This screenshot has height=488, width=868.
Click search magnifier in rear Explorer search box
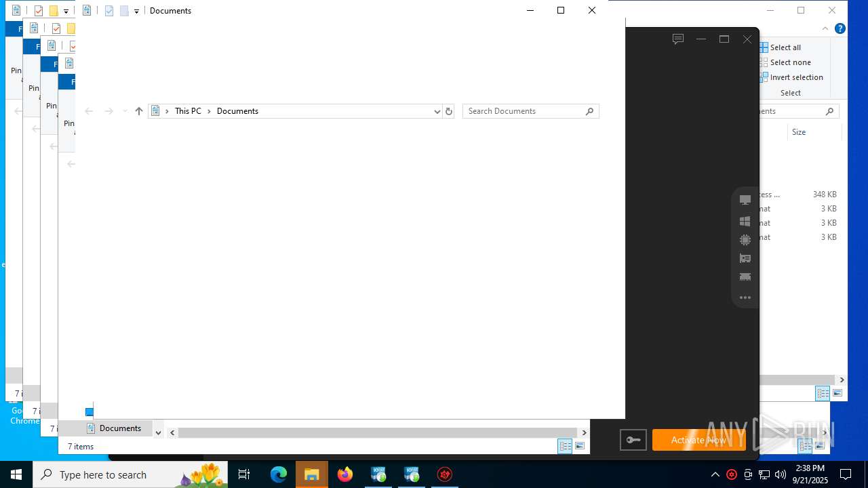[829, 111]
